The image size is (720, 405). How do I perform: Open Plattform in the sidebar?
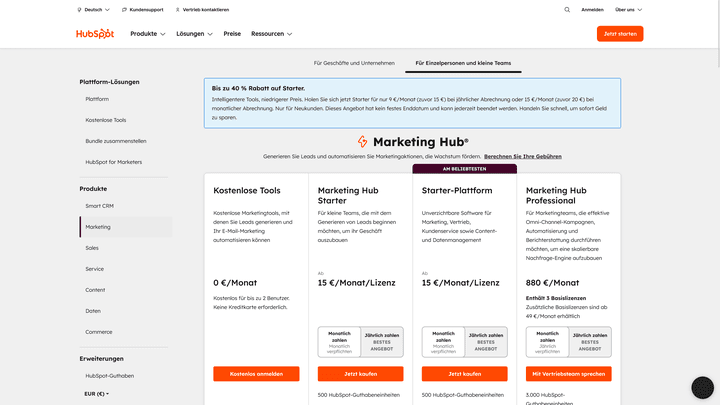tap(97, 99)
